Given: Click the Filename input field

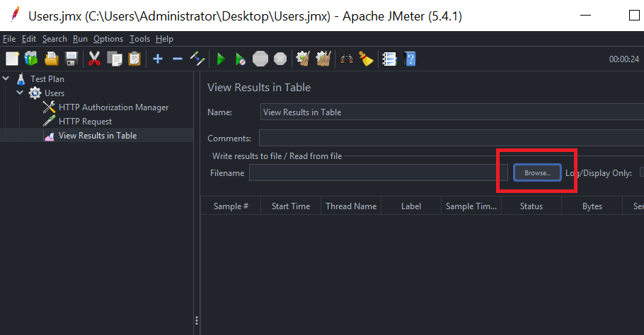Looking at the screenshot, I should tap(379, 172).
